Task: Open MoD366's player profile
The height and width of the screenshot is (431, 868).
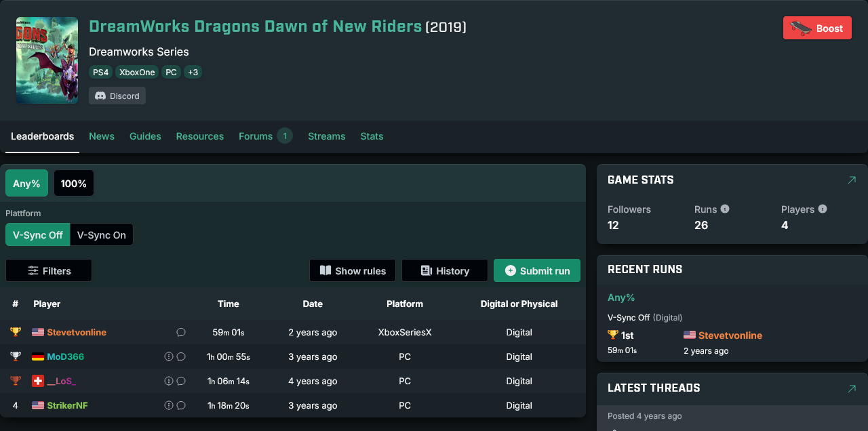Action: click(x=66, y=356)
